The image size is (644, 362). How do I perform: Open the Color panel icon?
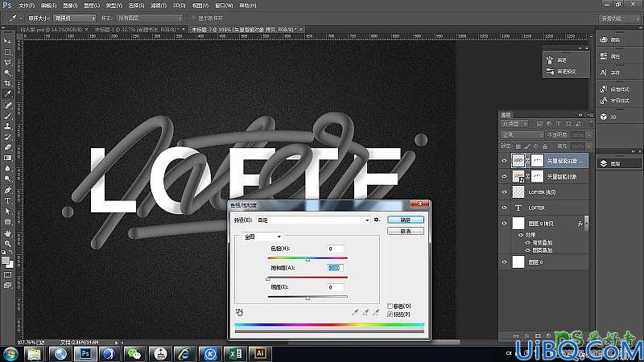click(603, 39)
